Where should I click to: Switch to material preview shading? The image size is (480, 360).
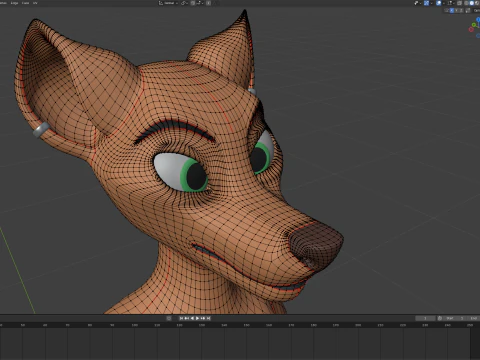[x=477, y=3]
